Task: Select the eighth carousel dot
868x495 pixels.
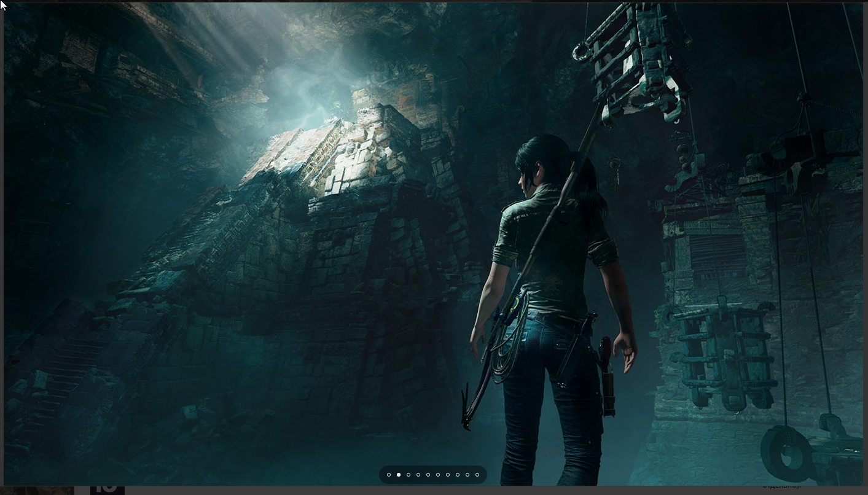Action: (x=458, y=475)
